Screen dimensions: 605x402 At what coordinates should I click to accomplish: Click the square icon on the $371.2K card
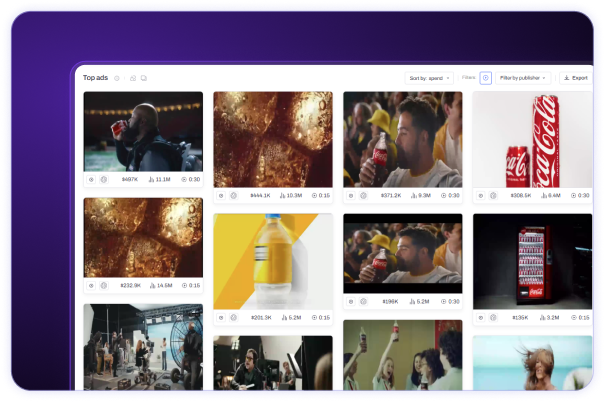click(351, 196)
